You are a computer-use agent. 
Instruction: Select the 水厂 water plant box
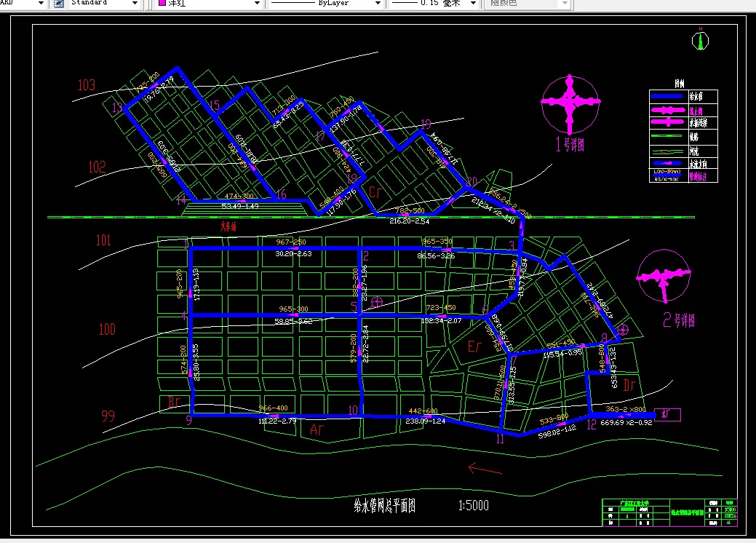[x=667, y=414]
